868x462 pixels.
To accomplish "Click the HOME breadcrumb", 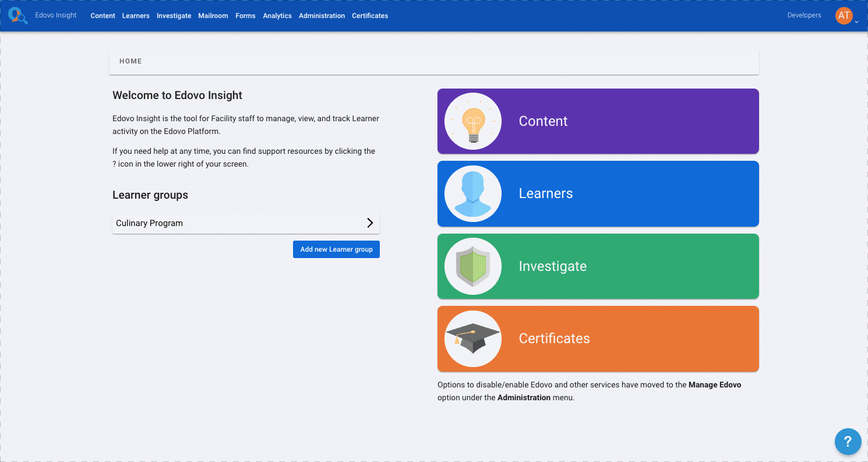I will 130,61.
